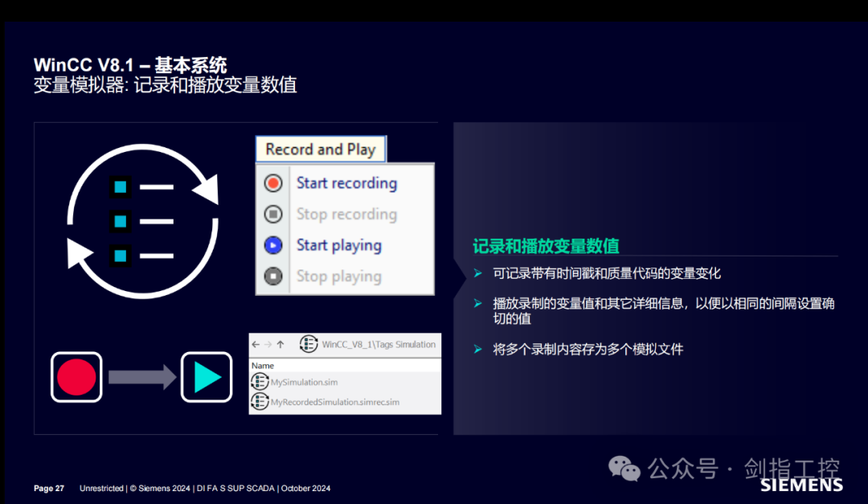The image size is (868, 504).
Task: Click the forward arrow in the explorer
Action: 268,344
